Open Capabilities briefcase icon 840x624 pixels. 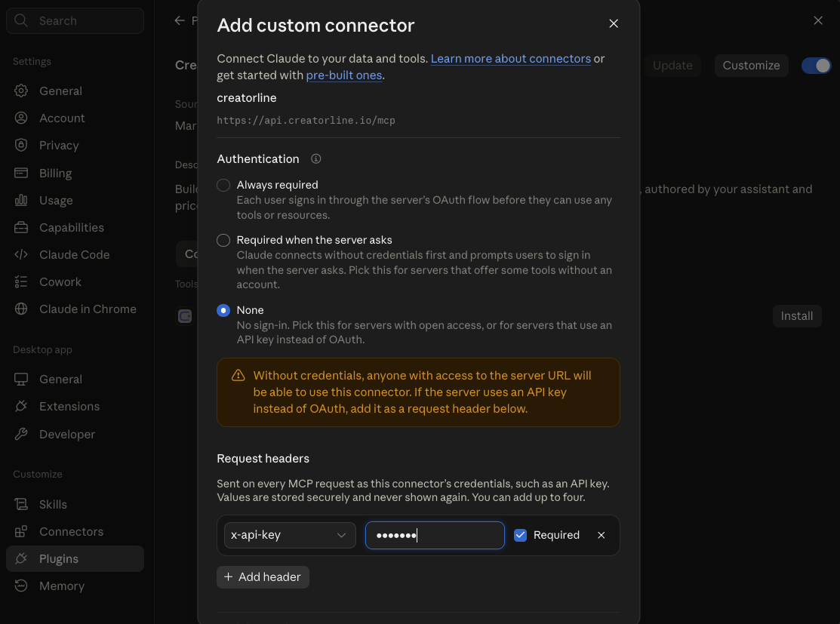point(21,227)
